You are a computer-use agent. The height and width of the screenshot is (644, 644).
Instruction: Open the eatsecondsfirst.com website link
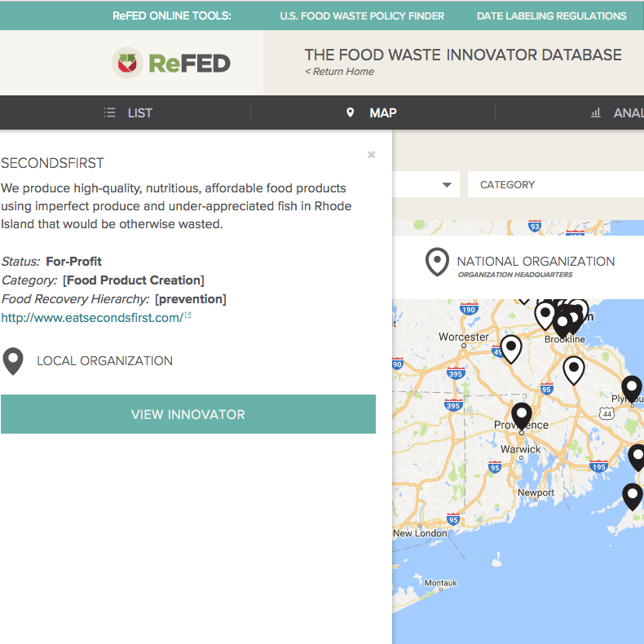tap(92, 317)
